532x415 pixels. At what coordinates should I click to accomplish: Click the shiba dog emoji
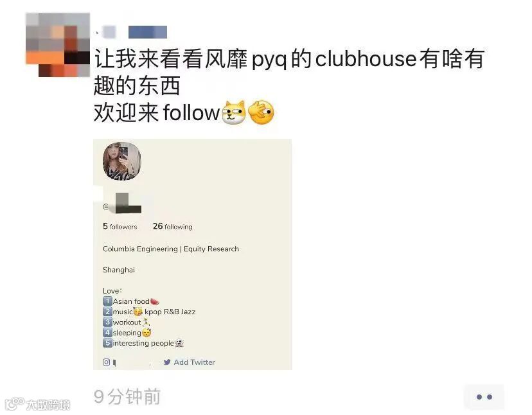233,112
